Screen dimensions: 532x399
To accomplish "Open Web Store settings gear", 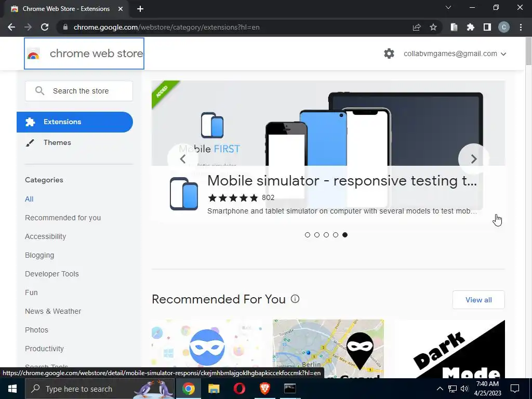I will point(389,54).
